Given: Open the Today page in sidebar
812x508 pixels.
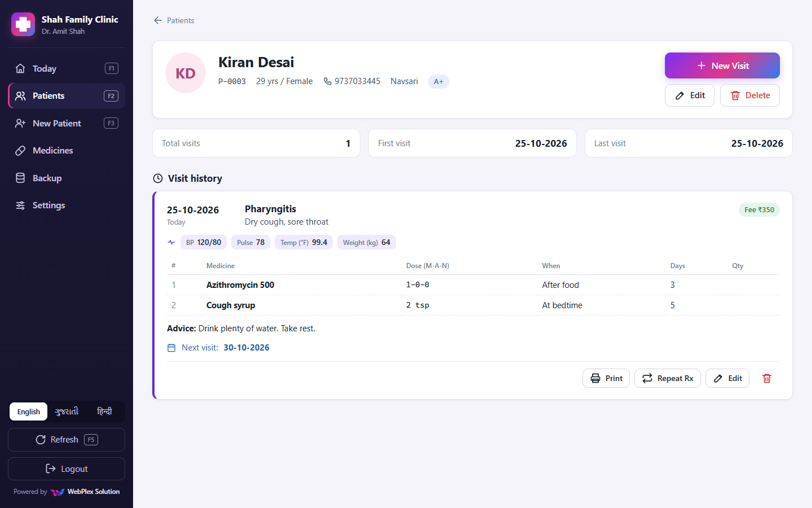Looking at the screenshot, I should click(x=67, y=68).
